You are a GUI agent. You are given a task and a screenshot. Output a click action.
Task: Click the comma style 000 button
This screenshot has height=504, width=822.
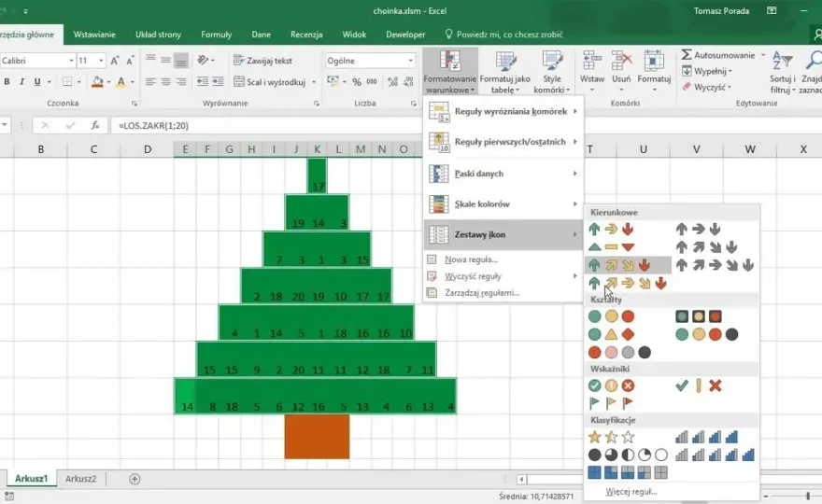coord(372,82)
